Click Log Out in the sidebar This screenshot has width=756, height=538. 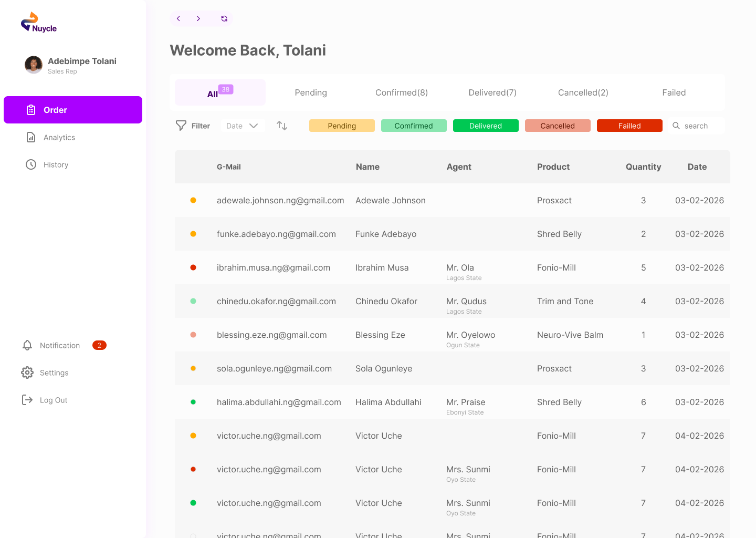click(x=54, y=400)
